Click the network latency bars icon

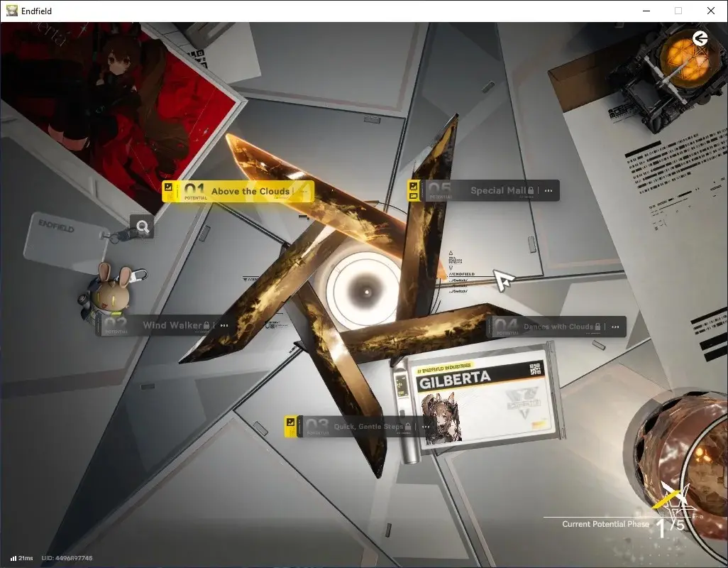pos(13,558)
